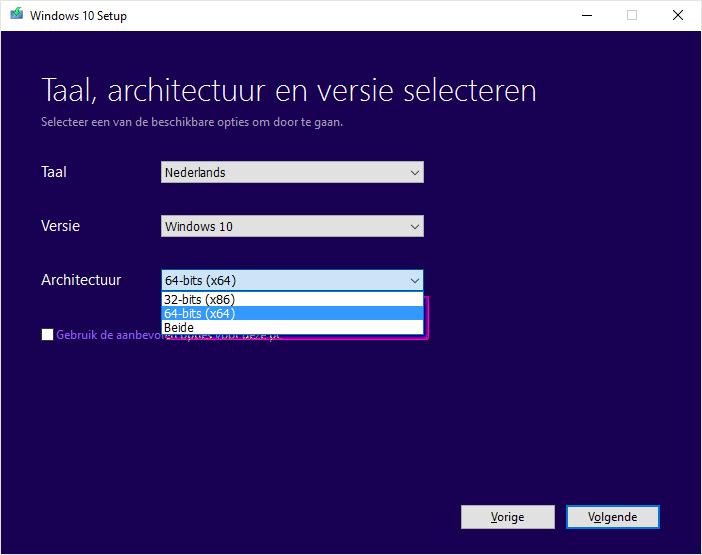Expand the Versie dropdown chevron
This screenshot has width=702, height=555.
point(415,226)
